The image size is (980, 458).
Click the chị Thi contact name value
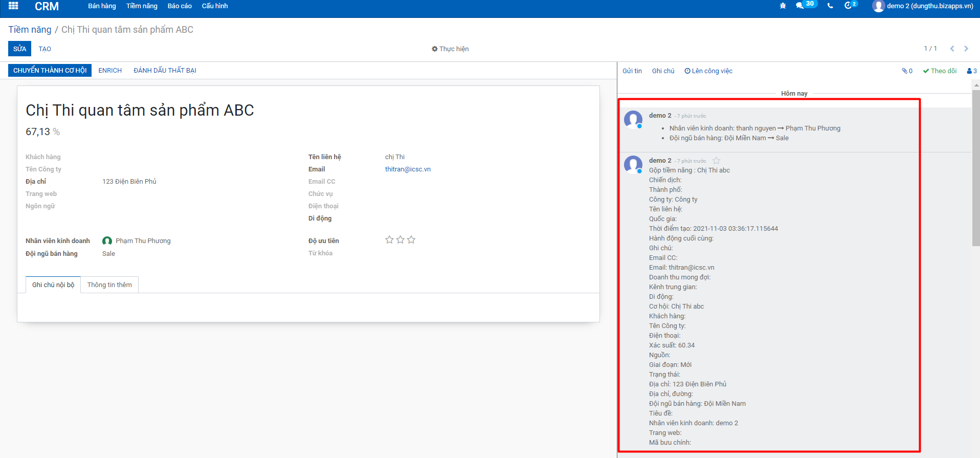[x=395, y=157]
